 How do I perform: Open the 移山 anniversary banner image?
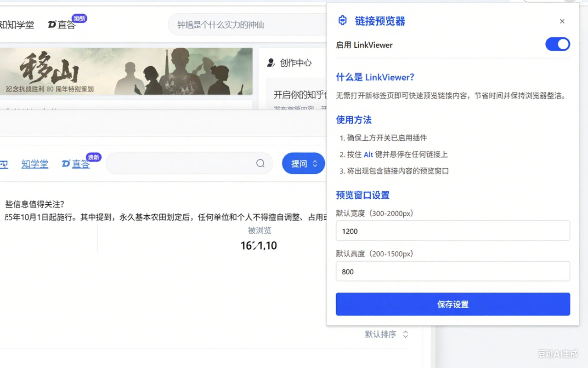tap(126, 71)
